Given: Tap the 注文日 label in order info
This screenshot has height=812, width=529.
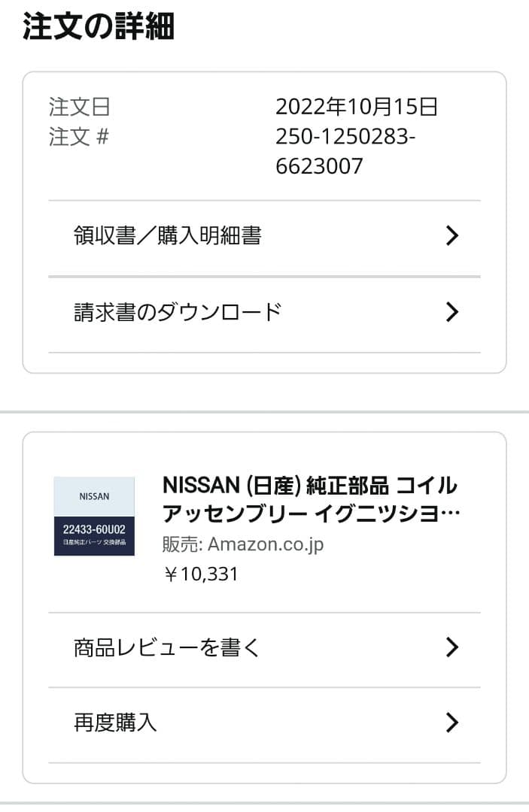Looking at the screenshot, I should pyautogui.click(x=78, y=107).
